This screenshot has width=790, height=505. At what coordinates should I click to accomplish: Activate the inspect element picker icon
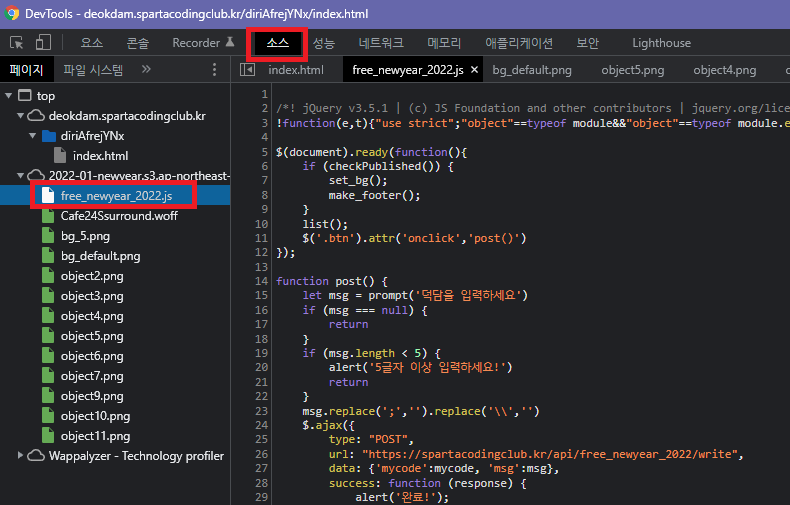click(x=16, y=43)
